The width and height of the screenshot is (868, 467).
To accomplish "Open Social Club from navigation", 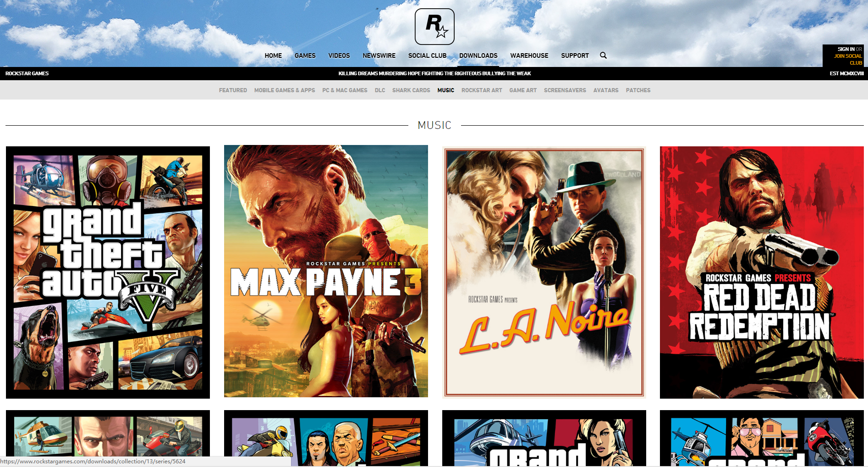I will click(427, 56).
